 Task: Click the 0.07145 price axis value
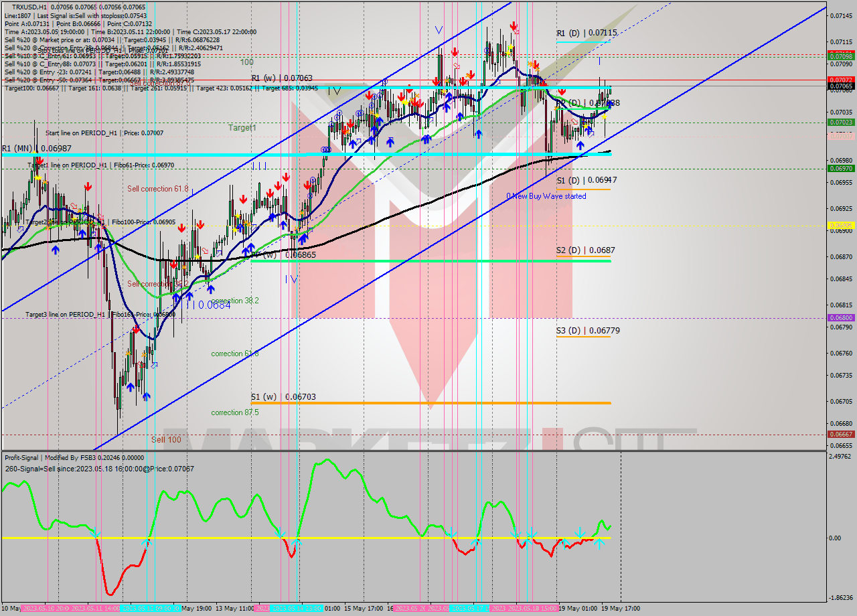coord(840,15)
